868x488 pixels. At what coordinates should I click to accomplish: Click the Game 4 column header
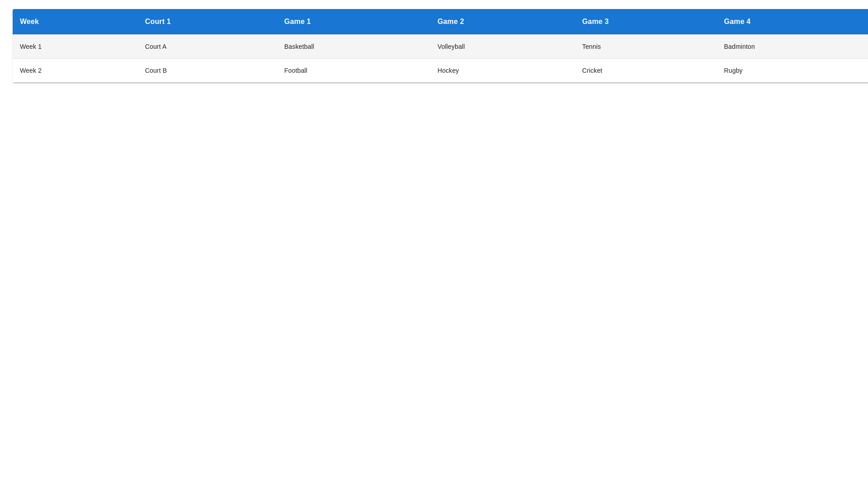click(737, 21)
